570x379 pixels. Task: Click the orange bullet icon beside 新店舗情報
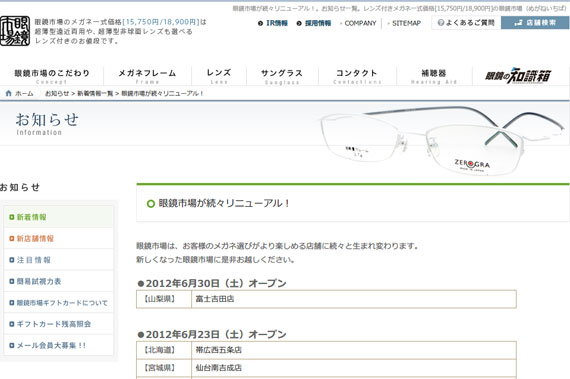(12, 239)
